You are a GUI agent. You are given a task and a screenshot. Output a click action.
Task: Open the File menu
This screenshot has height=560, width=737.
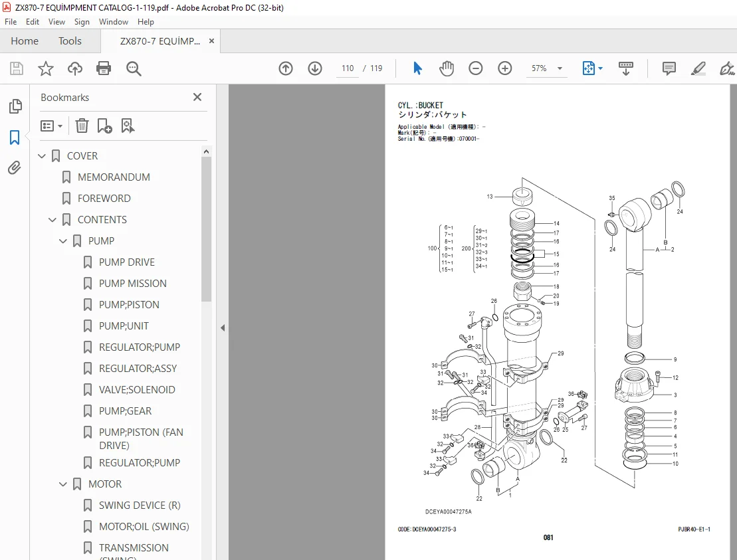click(11, 22)
